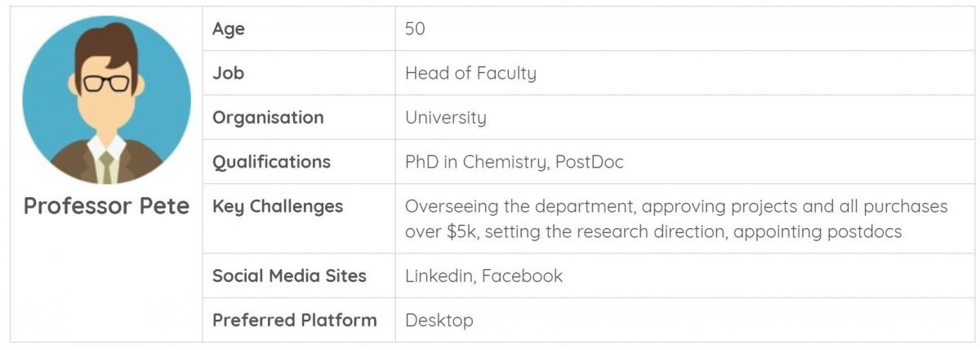Screen dimensions: 980x350
Task: Click the Preferred Platform row label
Action: click(295, 320)
